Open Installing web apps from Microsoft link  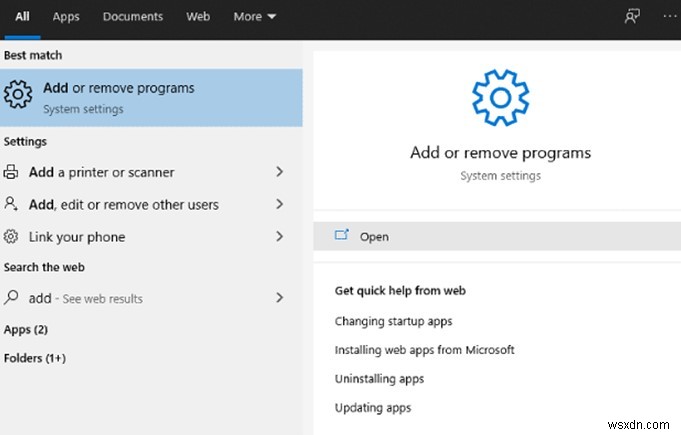pos(424,350)
